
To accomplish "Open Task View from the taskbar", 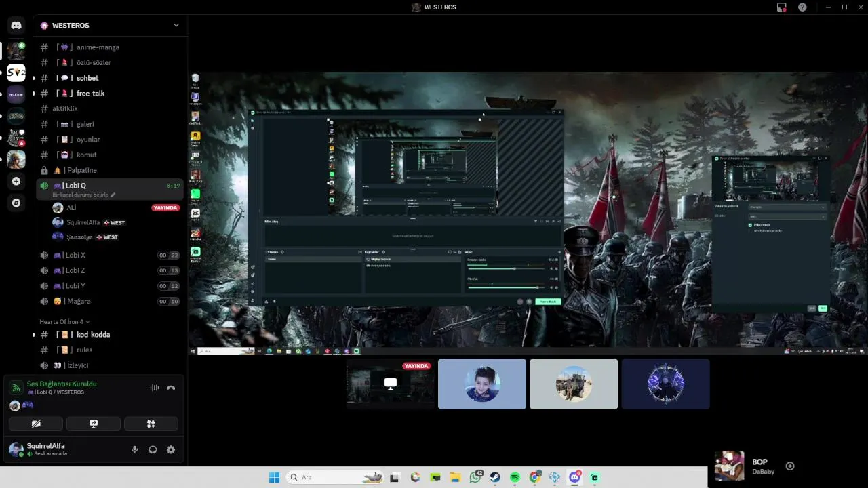I will pyautogui.click(x=395, y=477).
